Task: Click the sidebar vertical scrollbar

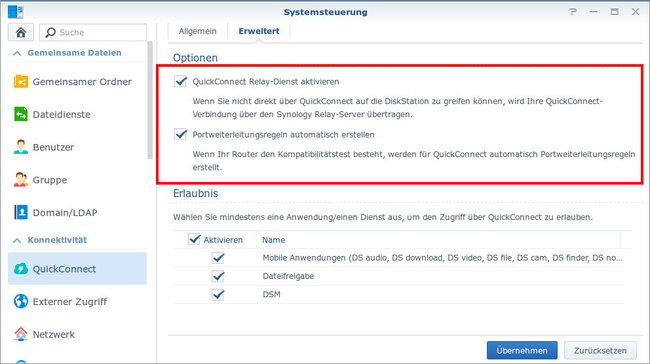Action: click(x=150, y=99)
